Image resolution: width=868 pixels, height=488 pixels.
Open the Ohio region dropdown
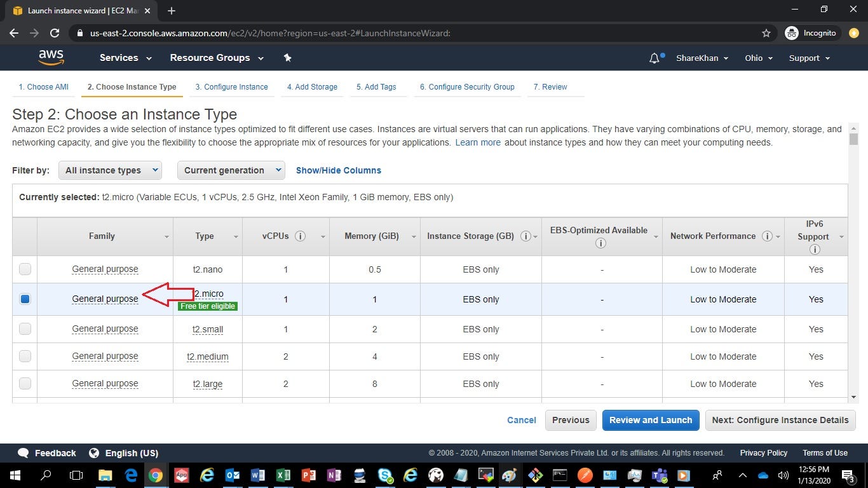click(x=757, y=58)
